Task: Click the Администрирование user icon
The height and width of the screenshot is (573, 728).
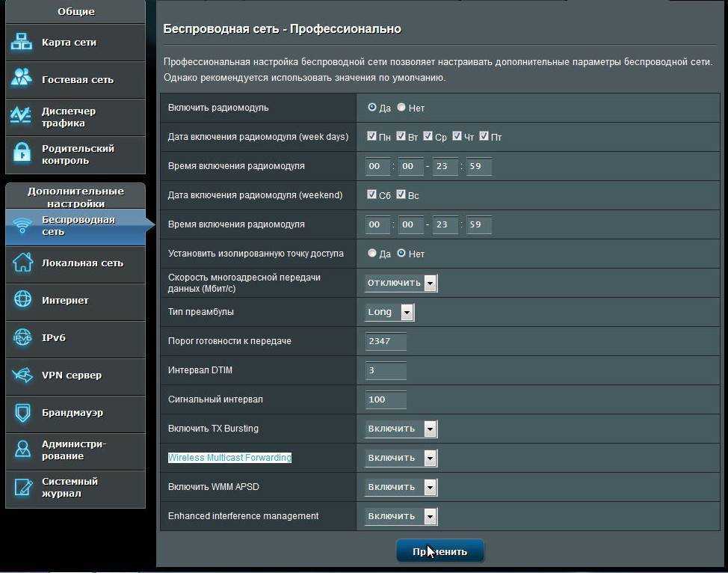Action: pos(22,450)
